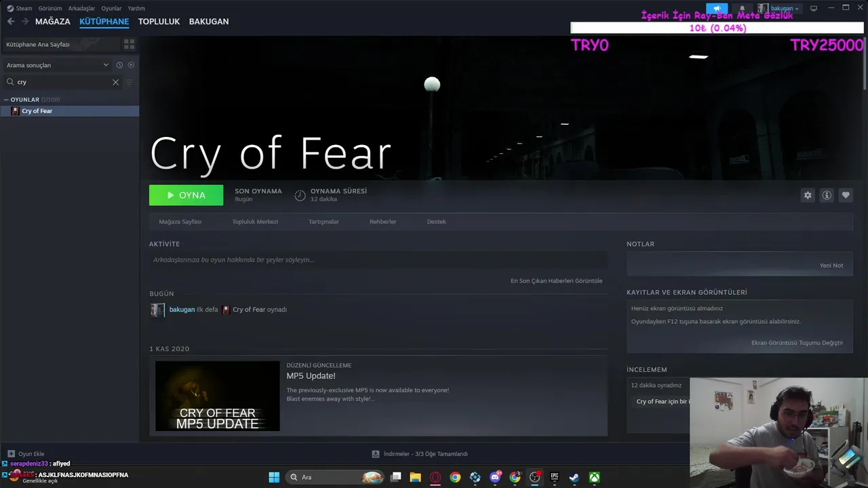868x488 pixels.
Task: Go forward with the right arrow
Action: [x=25, y=22]
